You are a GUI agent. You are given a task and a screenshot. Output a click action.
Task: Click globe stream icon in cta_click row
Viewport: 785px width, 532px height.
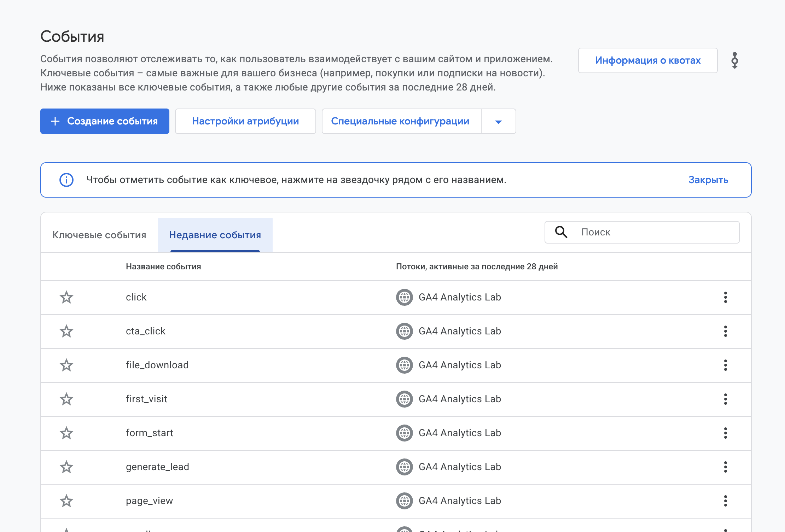tap(405, 331)
